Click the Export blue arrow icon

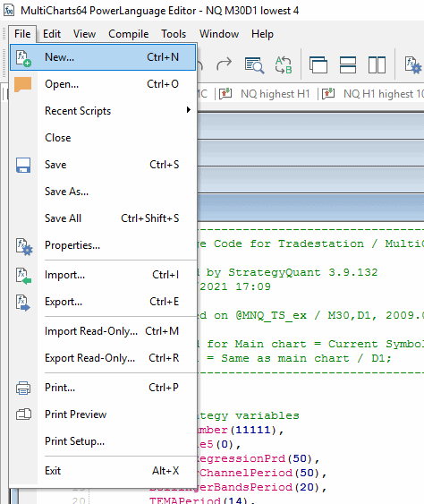click(x=23, y=303)
